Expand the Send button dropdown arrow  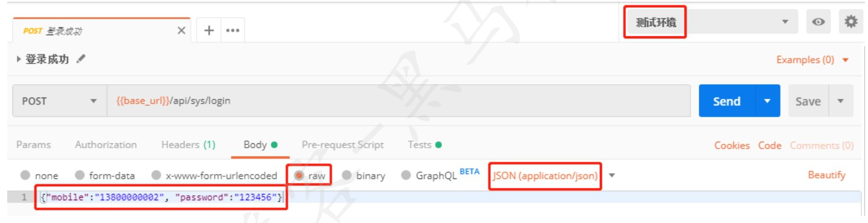click(x=768, y=101)
